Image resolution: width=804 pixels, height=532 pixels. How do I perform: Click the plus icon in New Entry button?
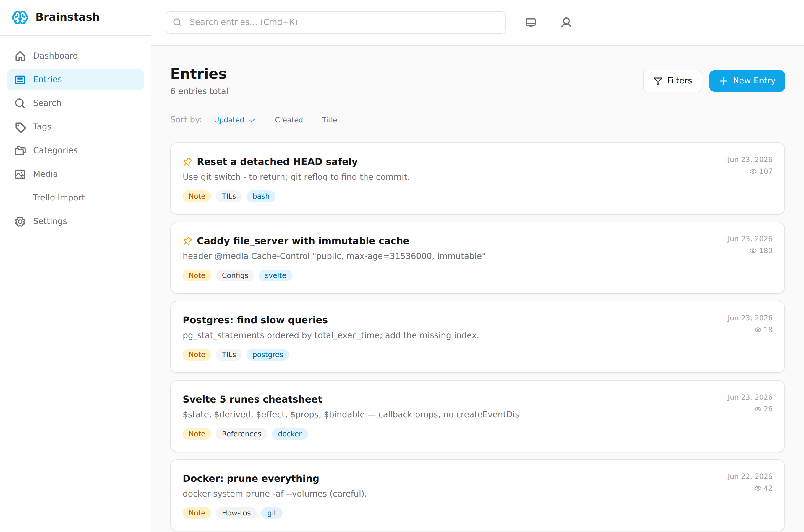[723, 81]
